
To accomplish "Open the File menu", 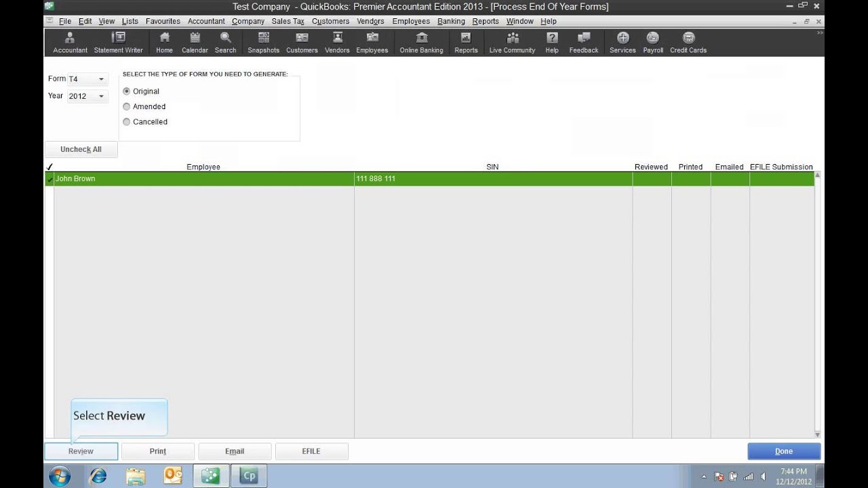I will [x=65, y=21].
